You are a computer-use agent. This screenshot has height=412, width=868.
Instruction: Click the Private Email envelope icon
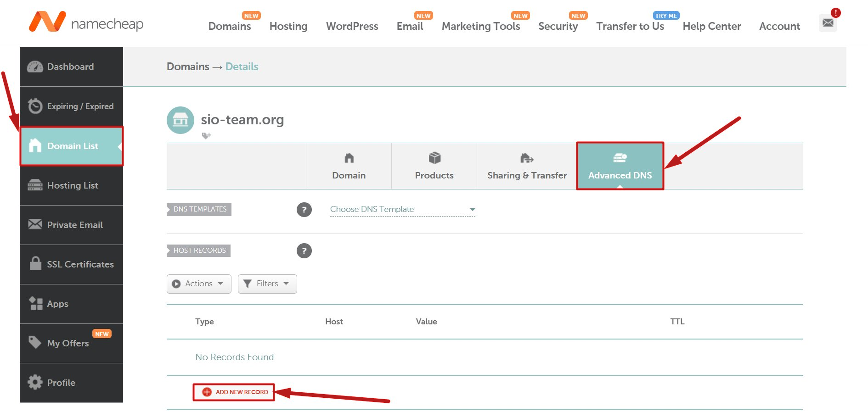pyautogui.click(x=35, y=224)
